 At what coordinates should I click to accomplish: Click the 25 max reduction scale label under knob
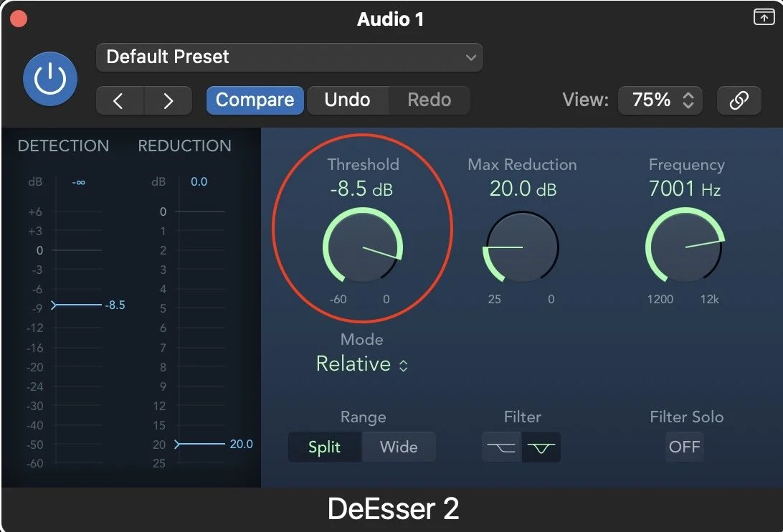[x=494, y=299]
